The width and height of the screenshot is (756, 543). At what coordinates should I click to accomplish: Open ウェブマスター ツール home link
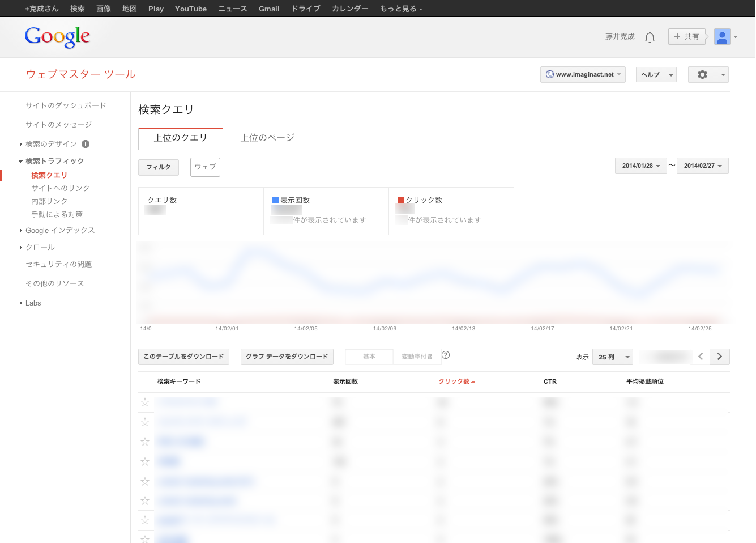(x=81, y=74)
